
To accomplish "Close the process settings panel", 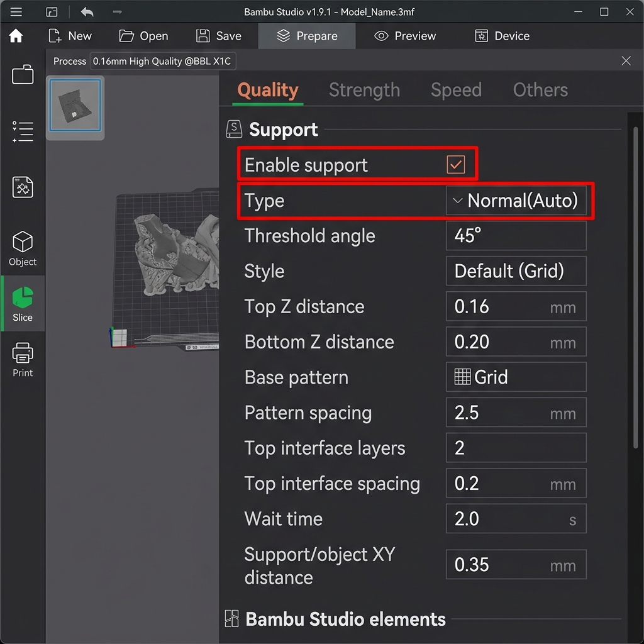I will [626, 61].
